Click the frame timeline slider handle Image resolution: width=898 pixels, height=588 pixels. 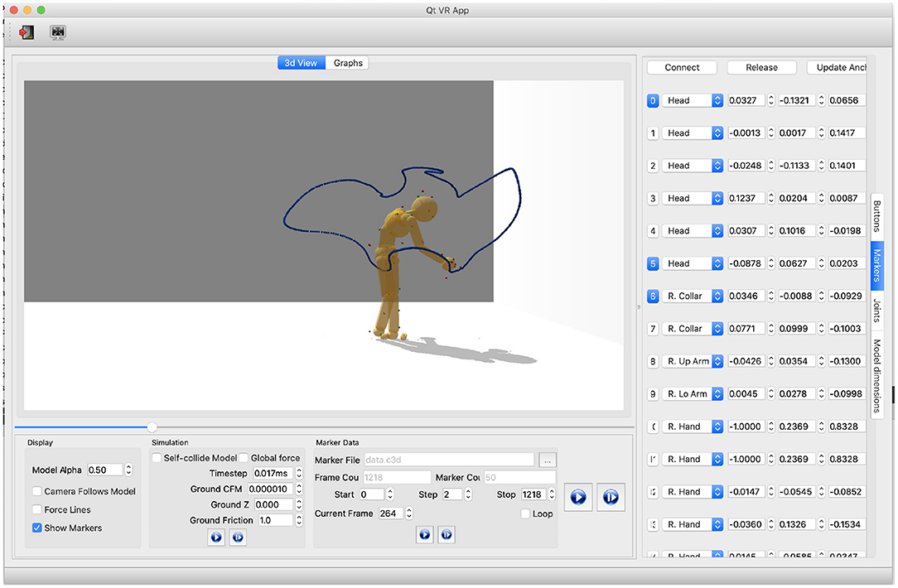[152, 427]
